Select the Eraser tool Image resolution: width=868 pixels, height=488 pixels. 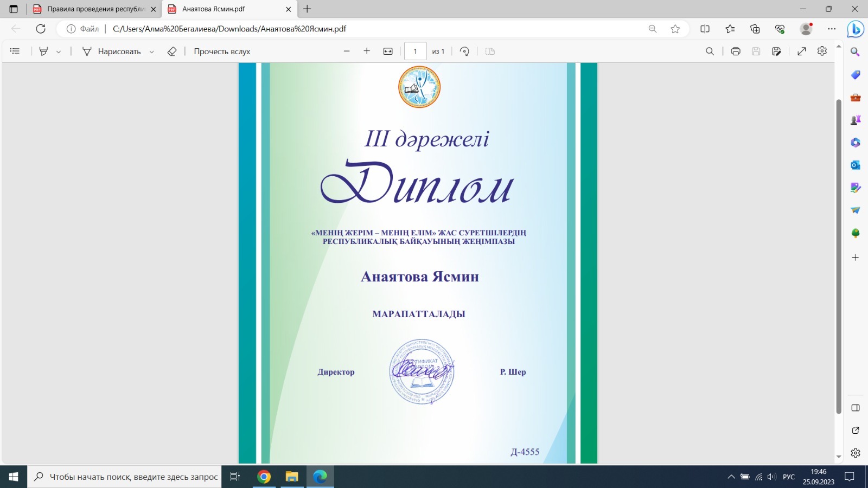(172, 52)
